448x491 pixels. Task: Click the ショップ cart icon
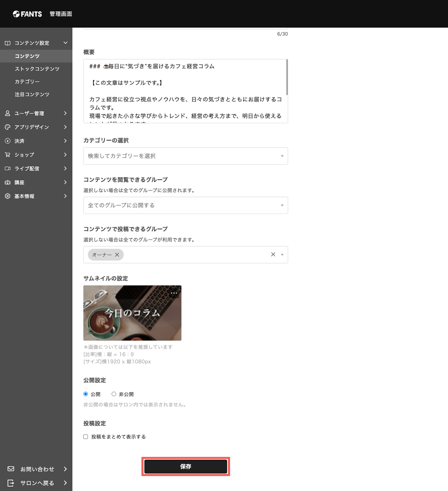pyautogui.click(x=8, y=155)
